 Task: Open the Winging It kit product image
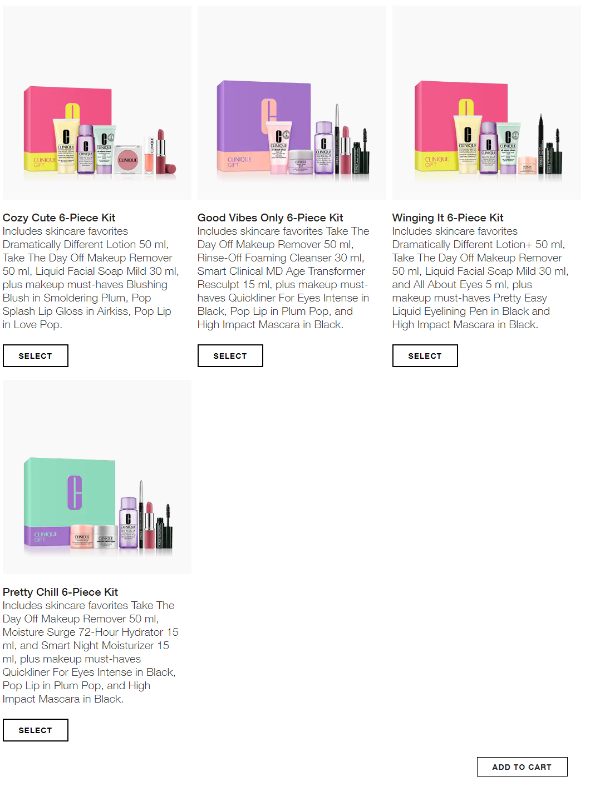486,103
